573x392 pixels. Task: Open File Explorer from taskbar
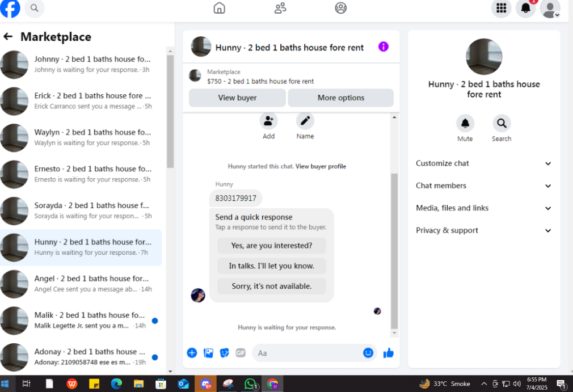point(138,383)
